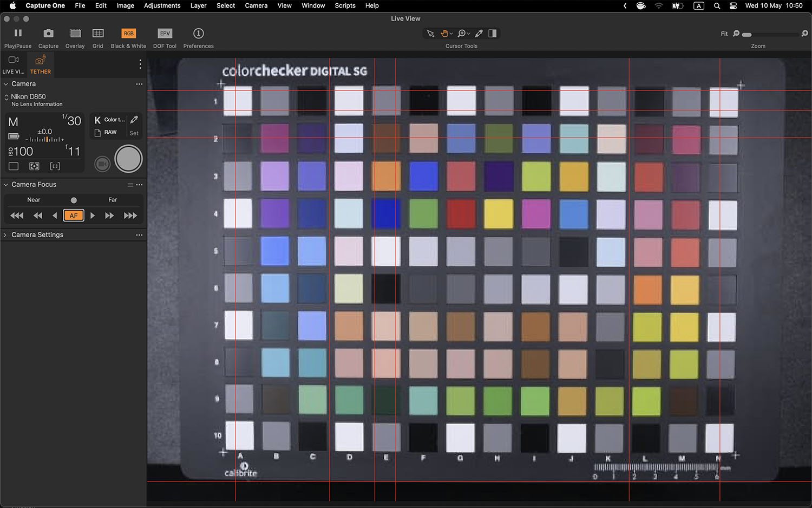The width and height of the screenshot is (812, 508).
Task: Open the Camera Focus options menu
Action: (140, 185)
